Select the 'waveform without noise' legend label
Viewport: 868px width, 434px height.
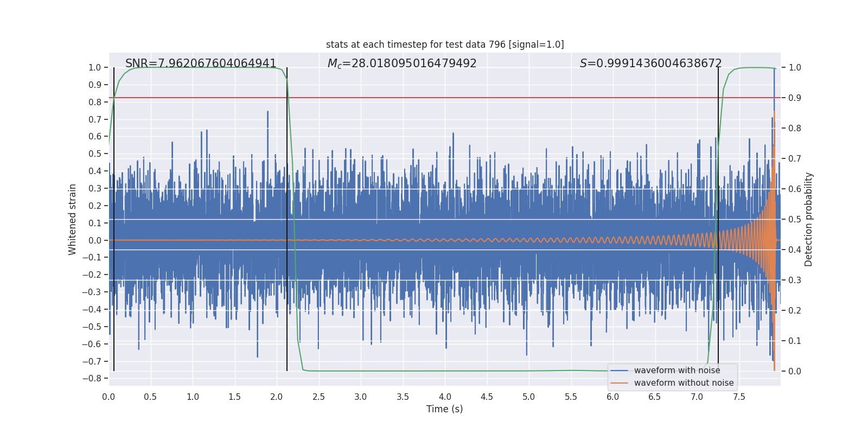[x=684, y=383]
